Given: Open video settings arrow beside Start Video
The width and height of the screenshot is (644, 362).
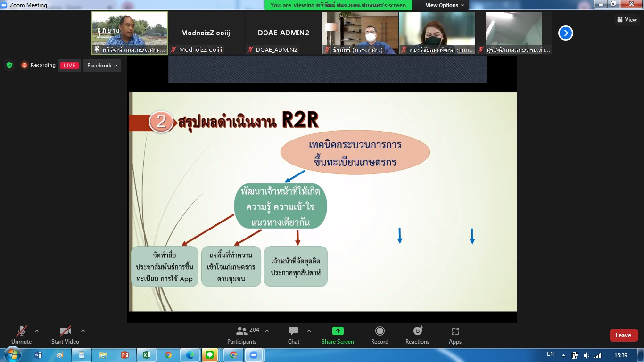Looking at the screenshot, I should 83,331.
